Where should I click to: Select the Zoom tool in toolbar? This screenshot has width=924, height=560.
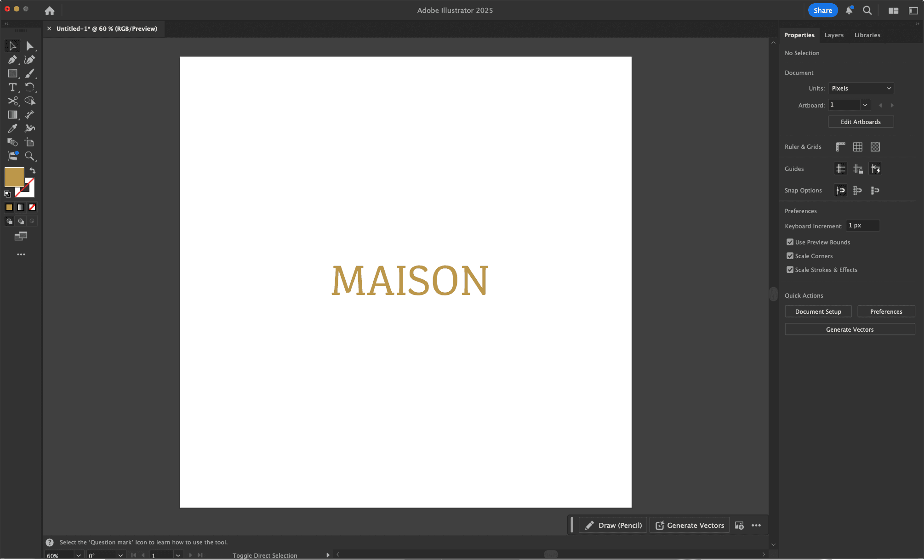tap(29, 156)
